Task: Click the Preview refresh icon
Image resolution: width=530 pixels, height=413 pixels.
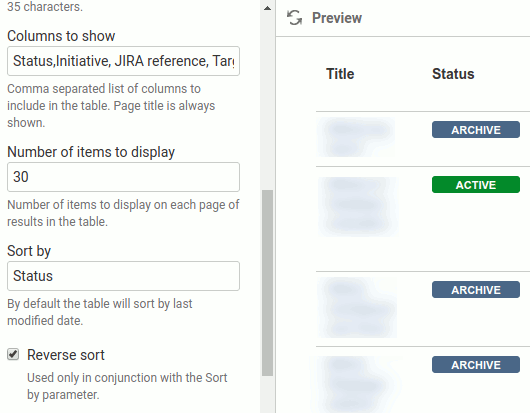Action: click(x=294, y=18)
